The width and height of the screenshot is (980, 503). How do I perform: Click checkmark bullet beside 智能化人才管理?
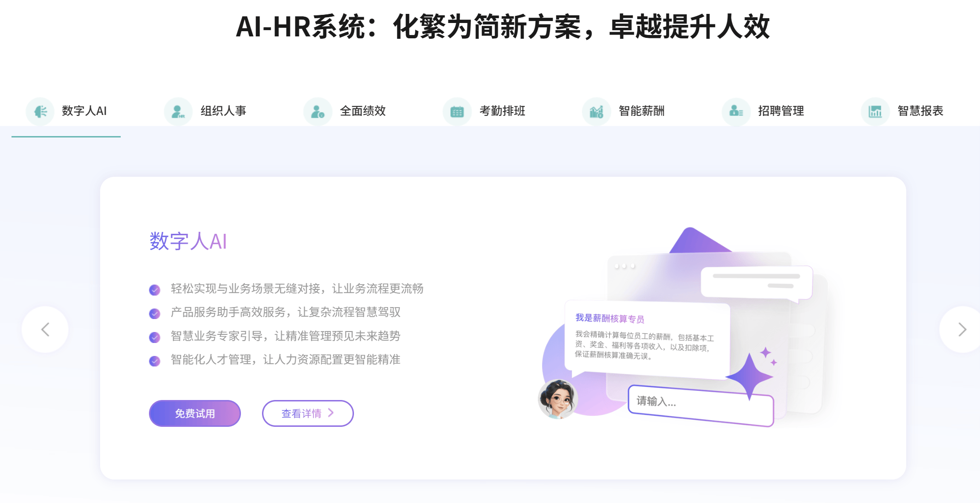154,361
